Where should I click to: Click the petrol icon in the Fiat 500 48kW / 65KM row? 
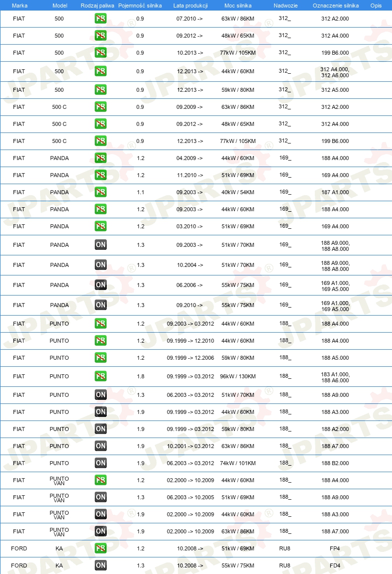point(101,36)
